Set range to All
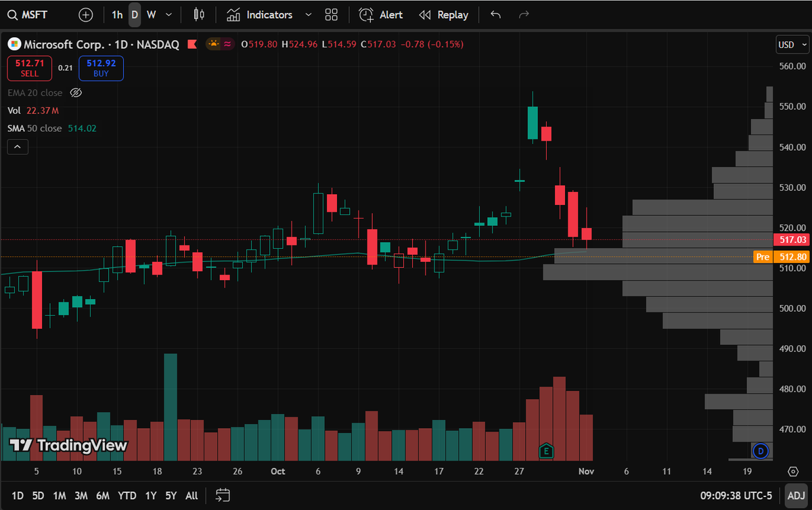This screenshot has width=812, height=510. click(191, 496)
